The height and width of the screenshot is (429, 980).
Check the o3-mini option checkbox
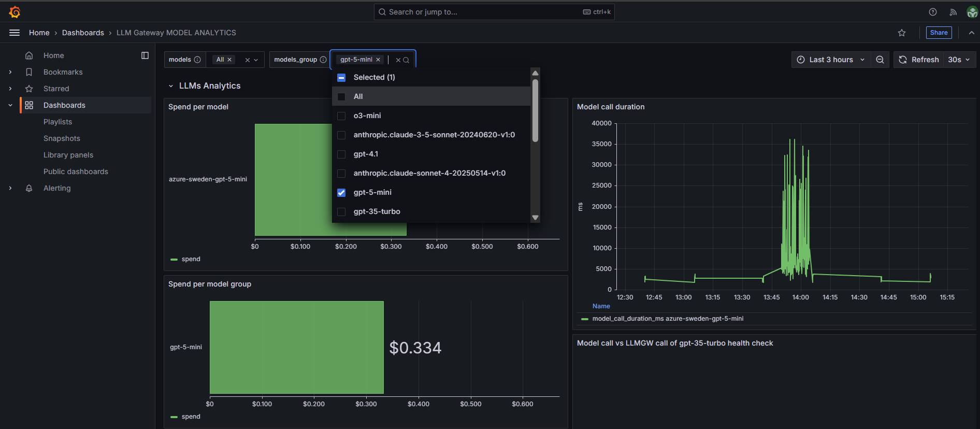pyautogui.click(x=341, y=116)
